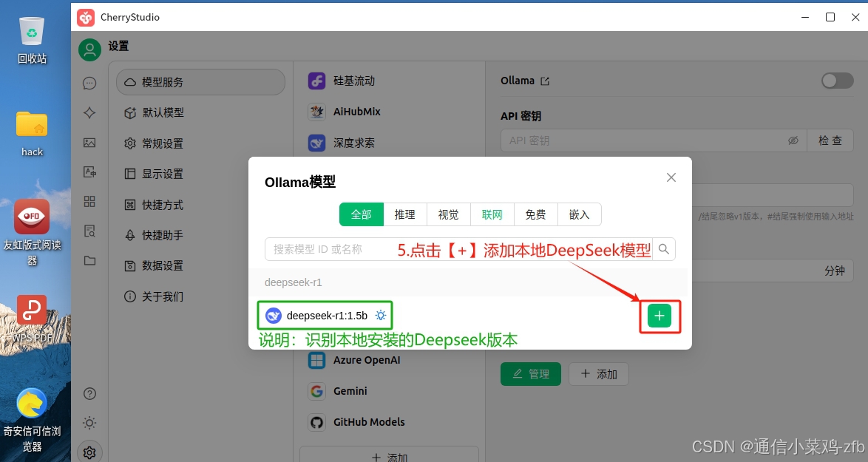Open the help question mark icon
The height and width of the screenshot is (462, 868).
click(89, 394)
